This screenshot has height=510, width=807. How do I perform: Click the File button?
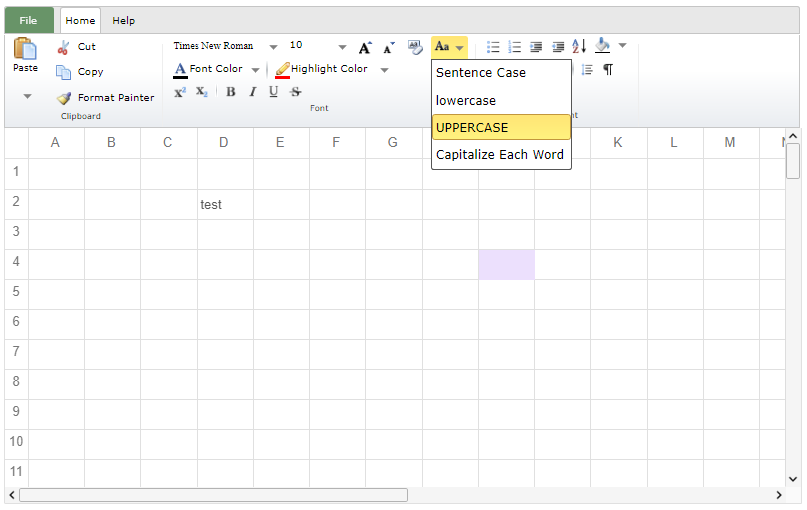tap(29, 20)
